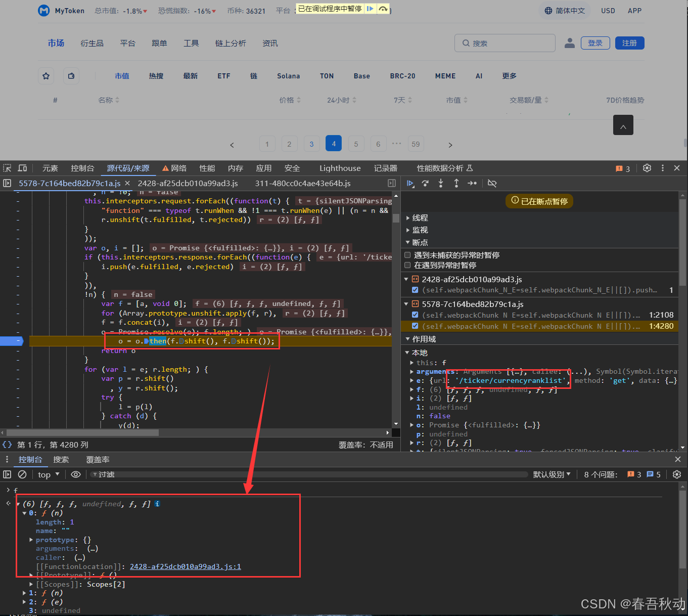The image size is (688, 616).
Task: Select the 311-480cc0c4ae43e64b.js file tab
Action: pyautogui.click(x=302, y=183)
